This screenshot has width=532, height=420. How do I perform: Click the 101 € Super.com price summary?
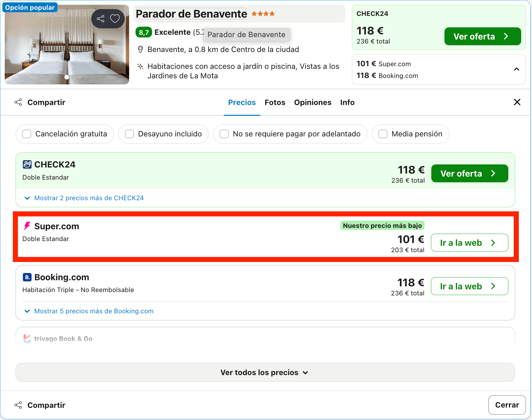point(384,64)
